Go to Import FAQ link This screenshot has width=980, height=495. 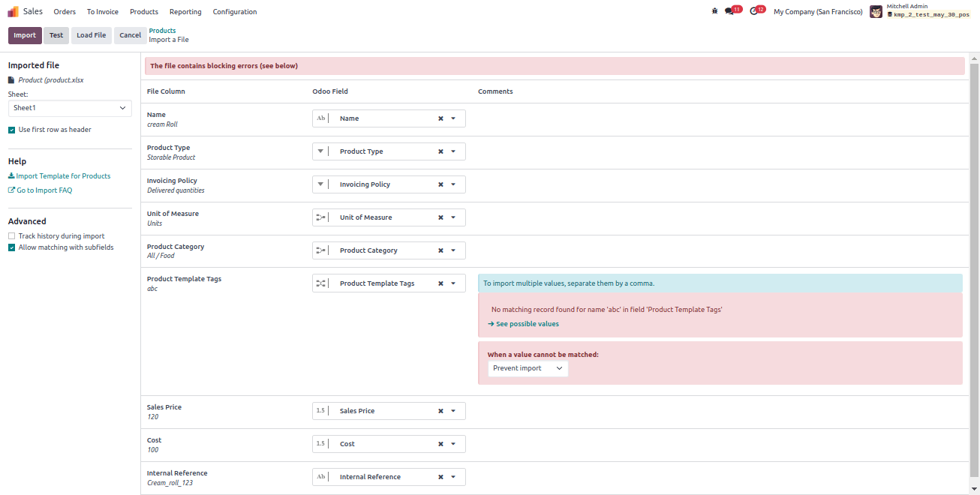pyautogui.click(x=41, y=190)
